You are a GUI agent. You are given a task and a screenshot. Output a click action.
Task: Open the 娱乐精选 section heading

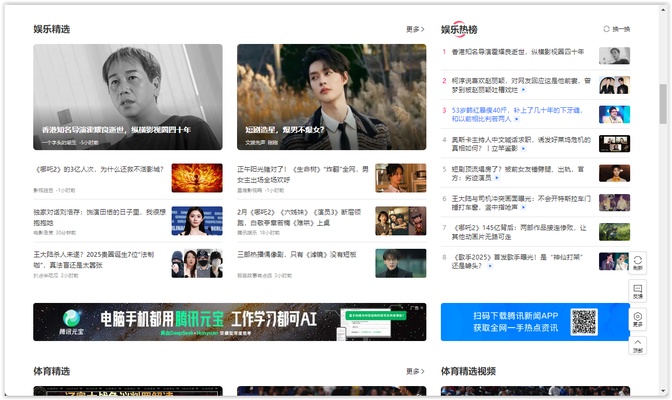[x=51, y=29]
